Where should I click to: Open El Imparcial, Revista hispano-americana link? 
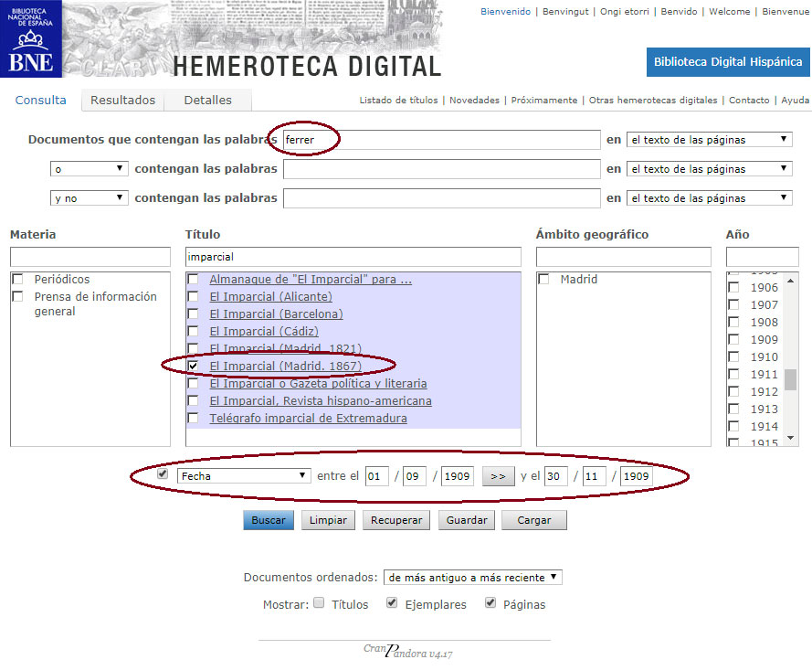[x=321, y=400]
